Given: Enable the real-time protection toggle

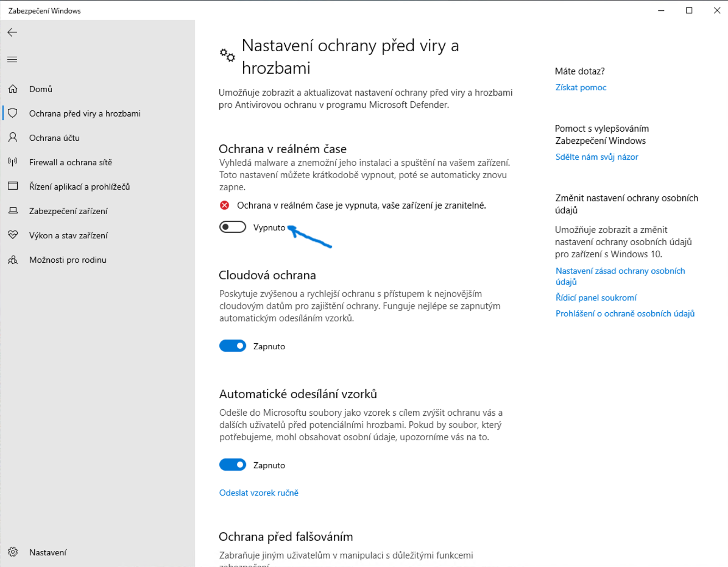Looking at the screenshot, I should (x=233, y=227).
